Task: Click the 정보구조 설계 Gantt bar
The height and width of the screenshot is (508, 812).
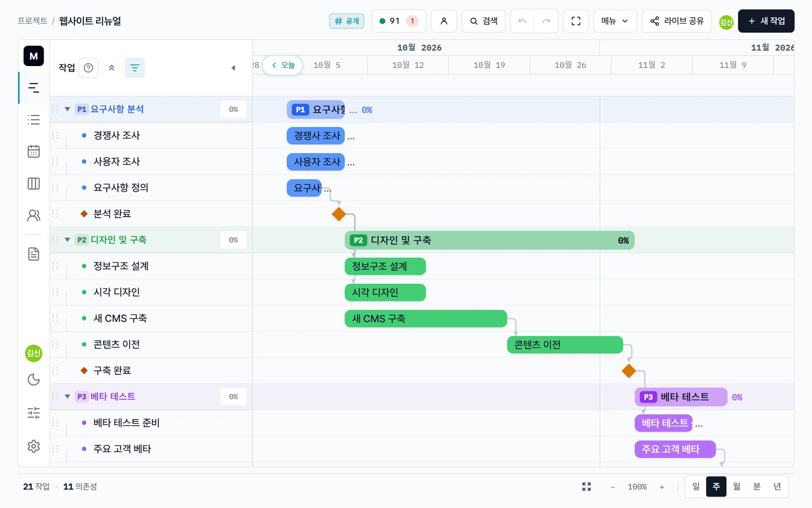Action: [x=385, y=266]
